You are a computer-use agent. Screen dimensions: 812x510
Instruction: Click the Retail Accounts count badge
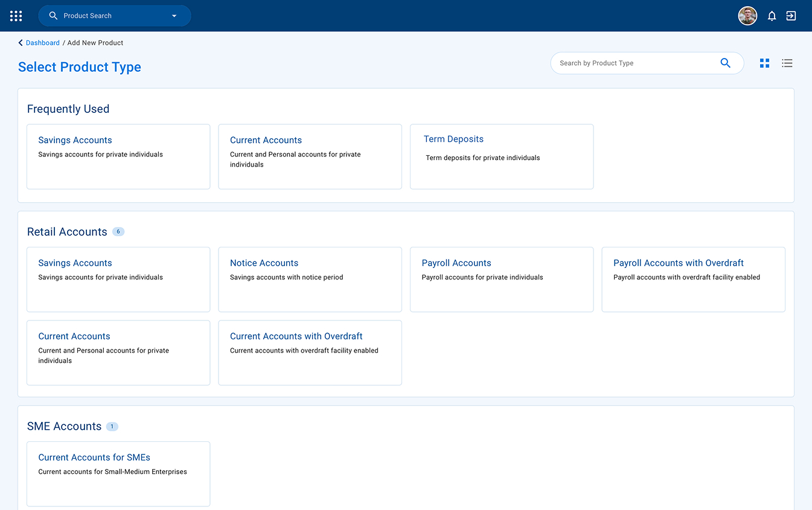click(118, 232)
